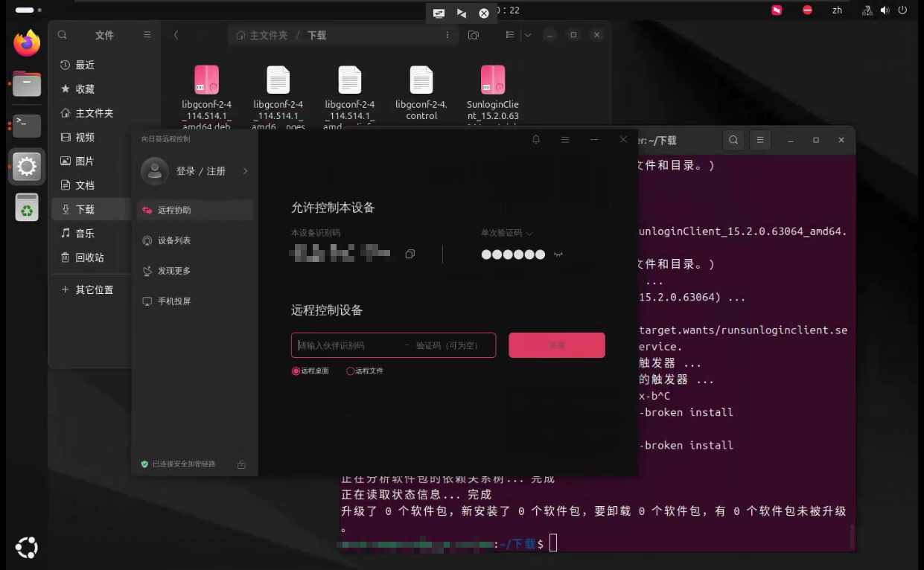The image size is (924, 570).
Task: Open Files view options dropdown arrow
Action: coord(528,35)
